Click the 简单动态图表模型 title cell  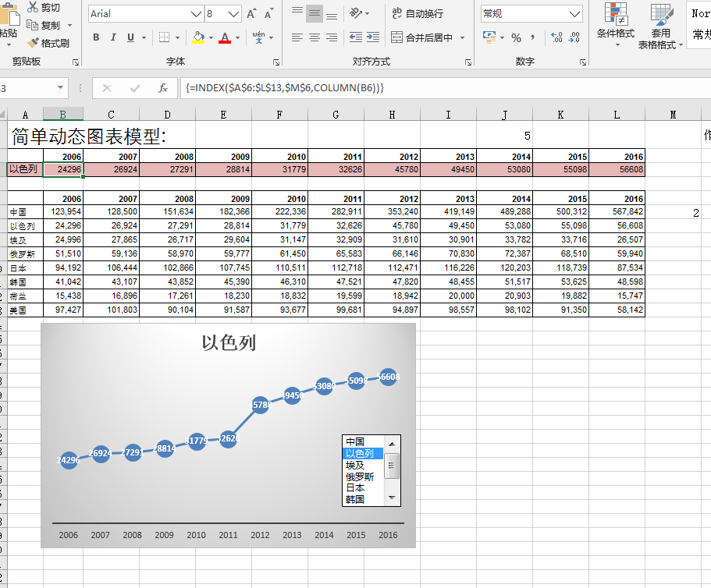pyautogui.click(x=89, y=136)
